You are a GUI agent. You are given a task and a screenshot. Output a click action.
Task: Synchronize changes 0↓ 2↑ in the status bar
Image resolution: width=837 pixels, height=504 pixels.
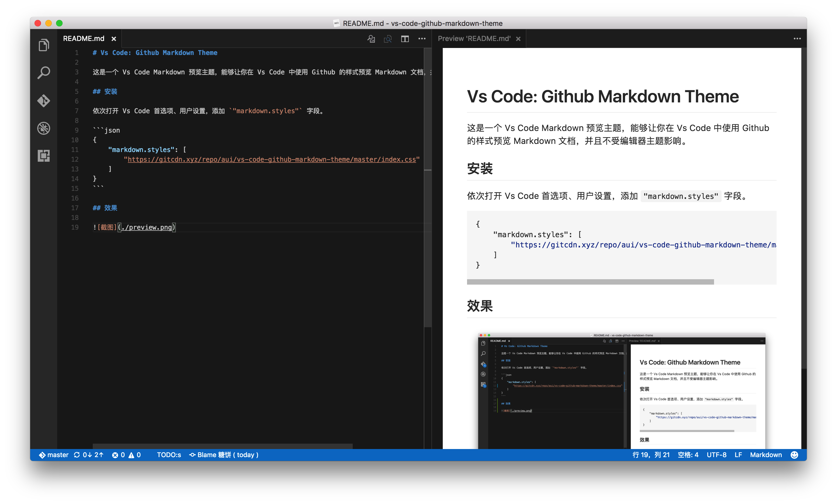[x=89, y=455]
